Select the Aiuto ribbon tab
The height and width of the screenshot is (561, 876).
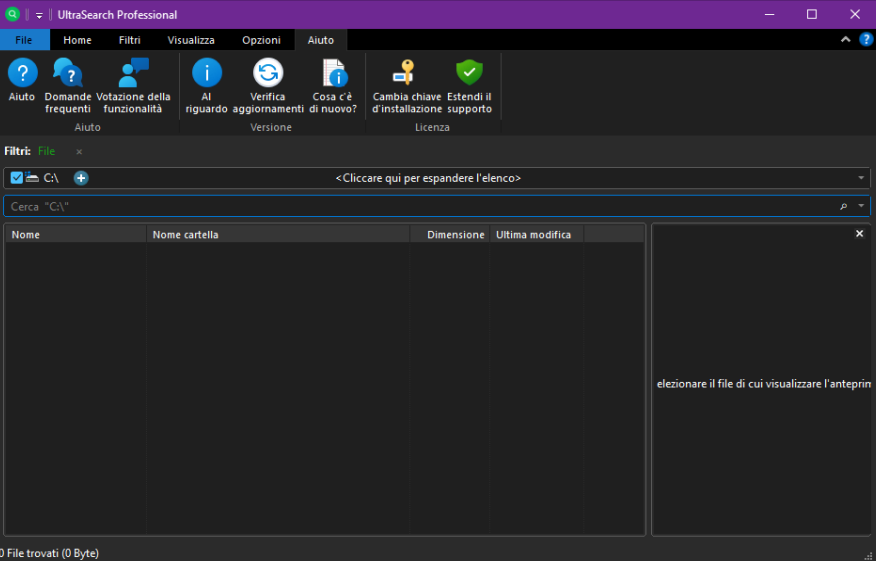tap(321, 40)
